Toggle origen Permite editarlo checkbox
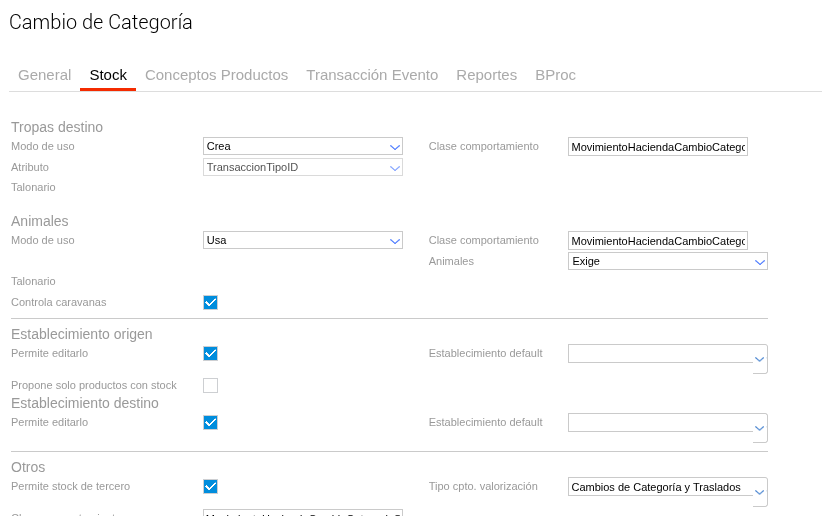Image resolution: width=822 pixels, height=516 pixels. point(210,353)
